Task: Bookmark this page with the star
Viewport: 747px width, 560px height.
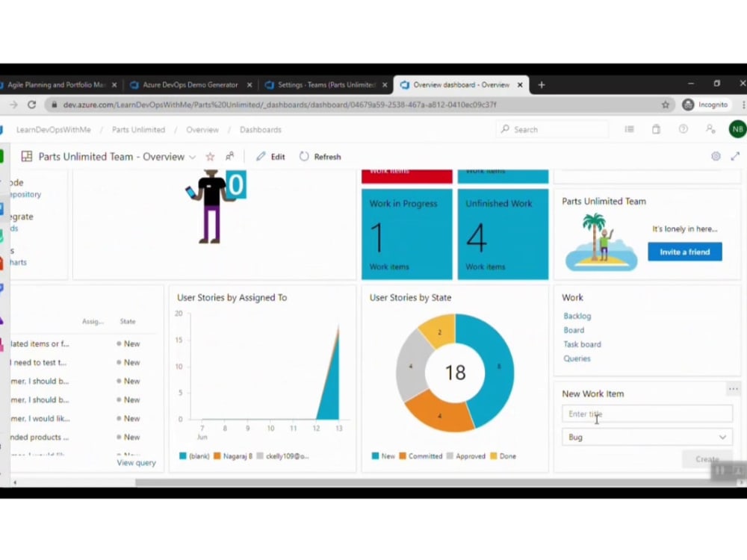Action: coord(665,105)
